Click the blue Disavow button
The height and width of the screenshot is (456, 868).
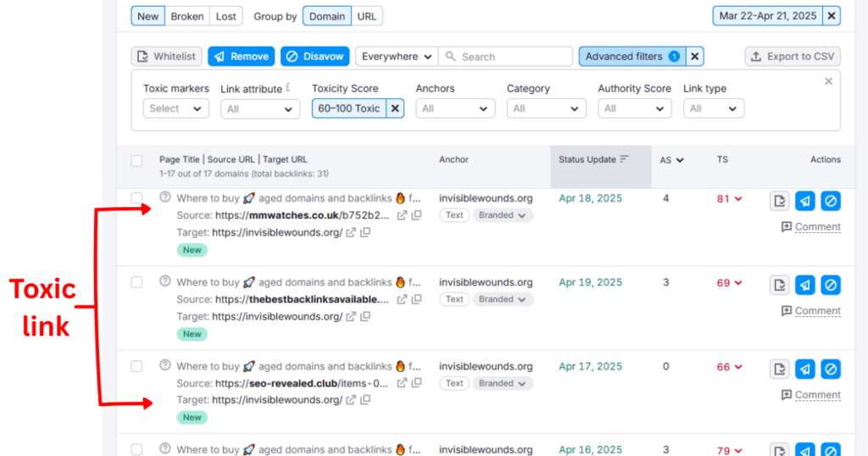point(315,57)
